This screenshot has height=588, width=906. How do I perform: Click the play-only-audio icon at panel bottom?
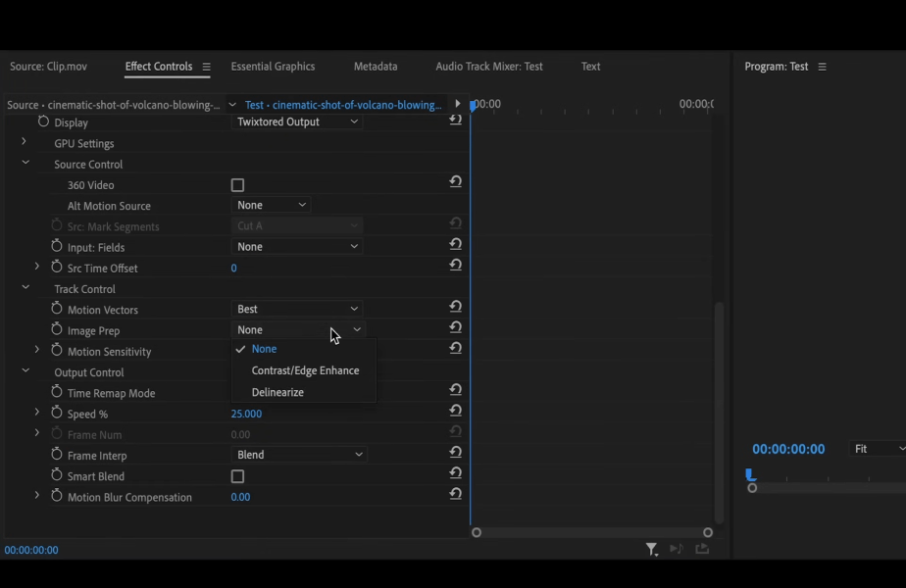(x=676, y=549)
